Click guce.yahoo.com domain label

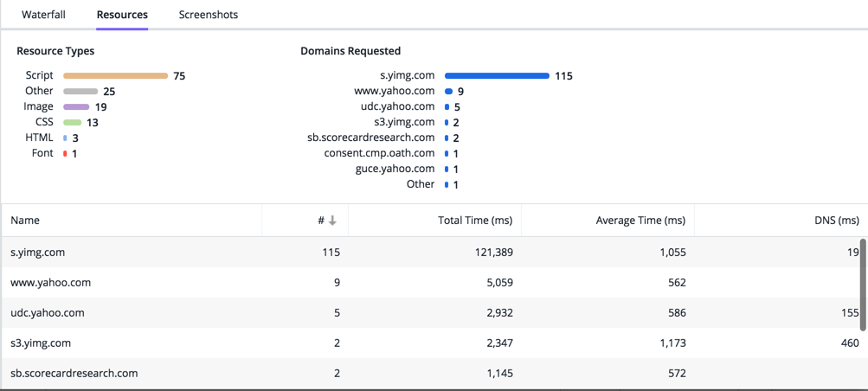coord(395,168)
